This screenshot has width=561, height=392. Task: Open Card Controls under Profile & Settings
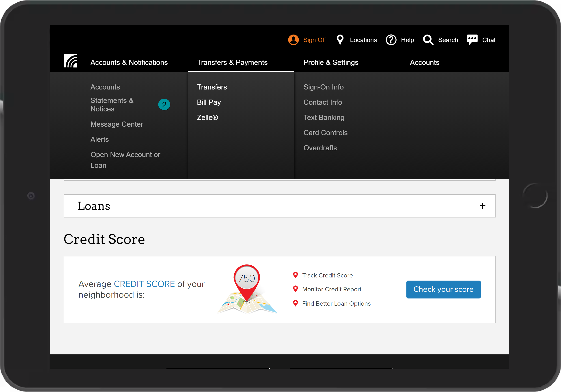click(325, 132)
